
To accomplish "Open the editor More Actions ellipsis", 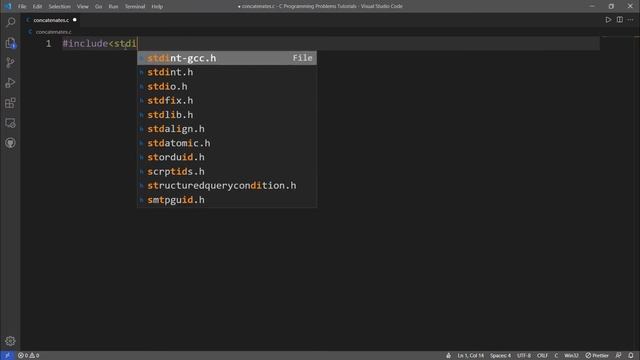I will pyautogui.click(x=631, y=20).
